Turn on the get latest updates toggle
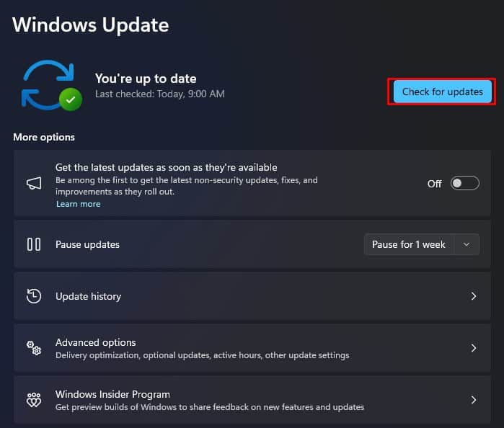This screenshot has width=504, height=428. [464, 183]
